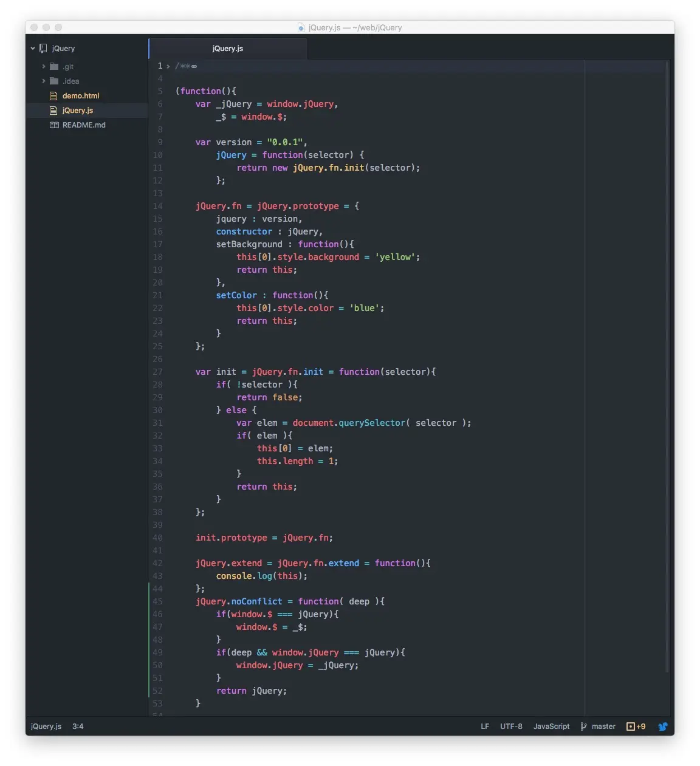Place cursor on version string "0.0.1"
Image resolution: width=700 pixels, height=766 pixels.
click(285, 143)
